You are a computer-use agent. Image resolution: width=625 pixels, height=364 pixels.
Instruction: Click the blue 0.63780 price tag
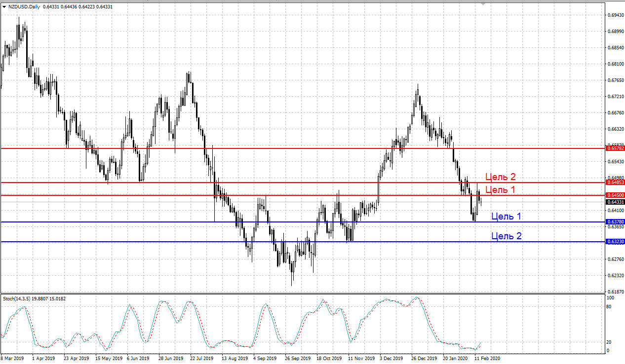pyautogui.click(x=615, y=222)
